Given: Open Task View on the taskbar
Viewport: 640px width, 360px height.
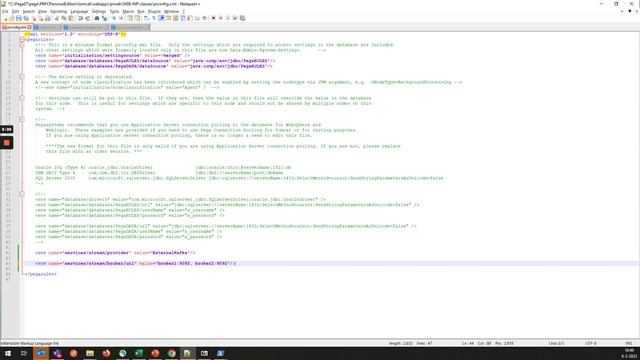Looking at the screenshot, I should pyautogui.click(x=24, y=353).
